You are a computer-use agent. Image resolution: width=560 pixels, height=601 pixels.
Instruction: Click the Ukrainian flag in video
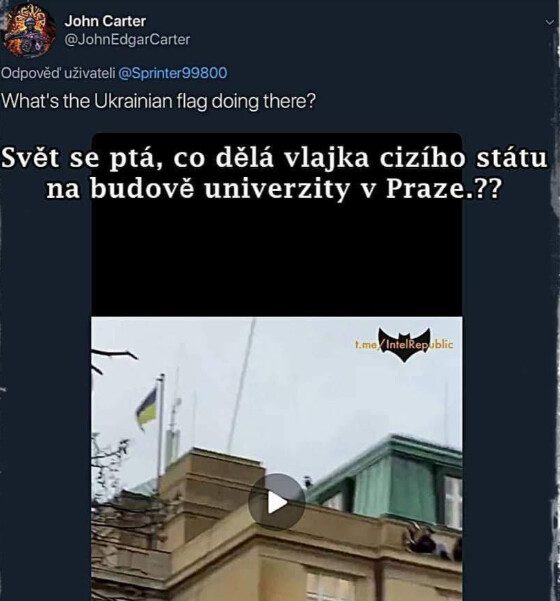tap(147, 408)
